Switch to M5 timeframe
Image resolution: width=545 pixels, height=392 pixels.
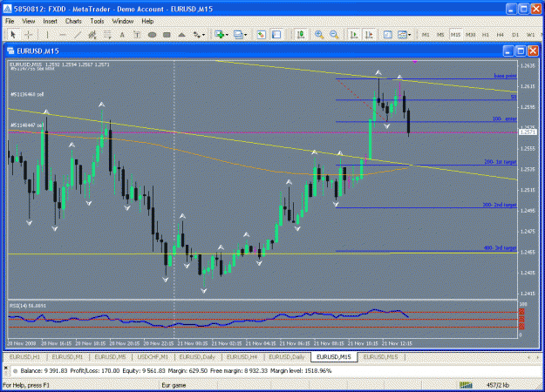[x=440, y=35]
